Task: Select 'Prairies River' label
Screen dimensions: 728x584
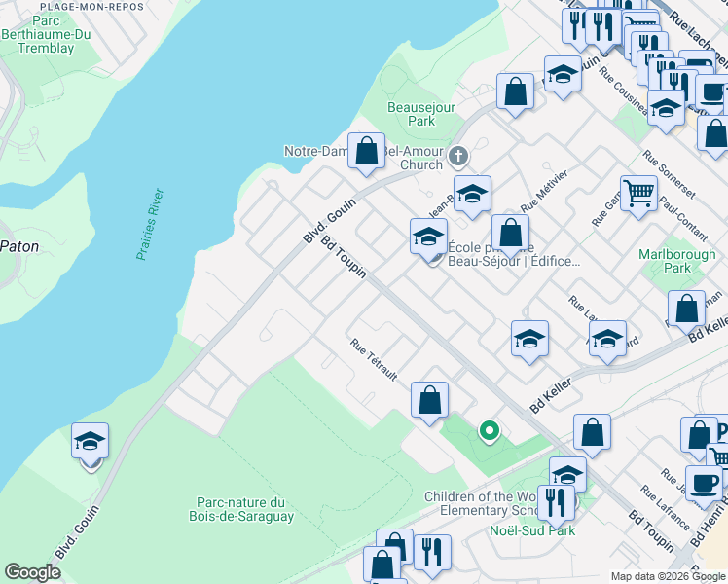Action: [150, 224]
